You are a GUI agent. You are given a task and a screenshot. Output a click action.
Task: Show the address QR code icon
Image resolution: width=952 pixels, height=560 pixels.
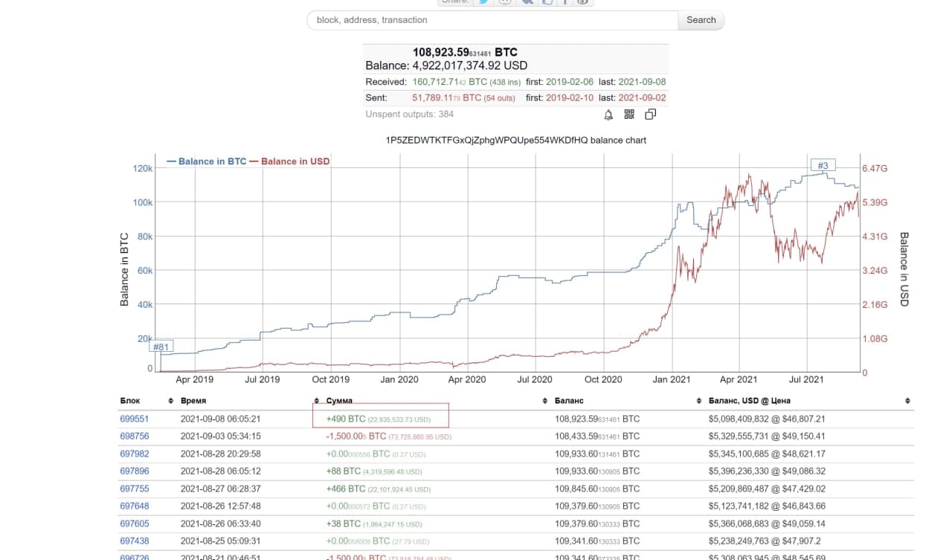pyautogui.click(x=629, y=115)
